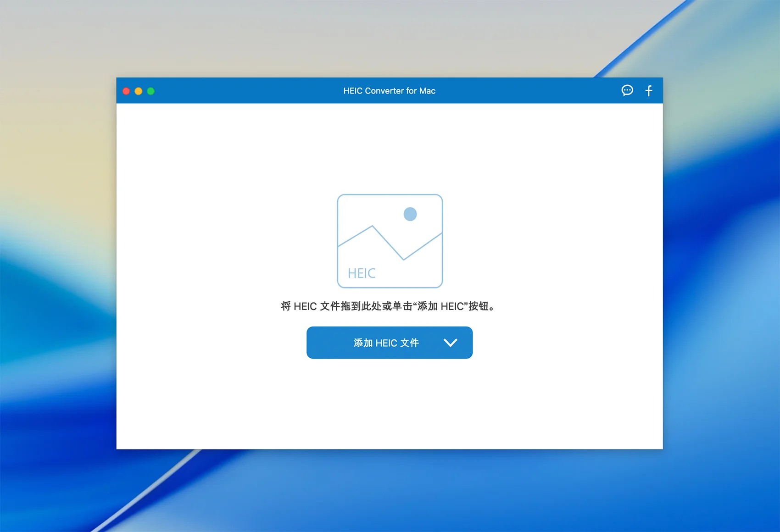Click the mountain line in placeholder graphic
Image resolution: width=780 pixels, height=532 pixels.
click(x=388, y=243)
